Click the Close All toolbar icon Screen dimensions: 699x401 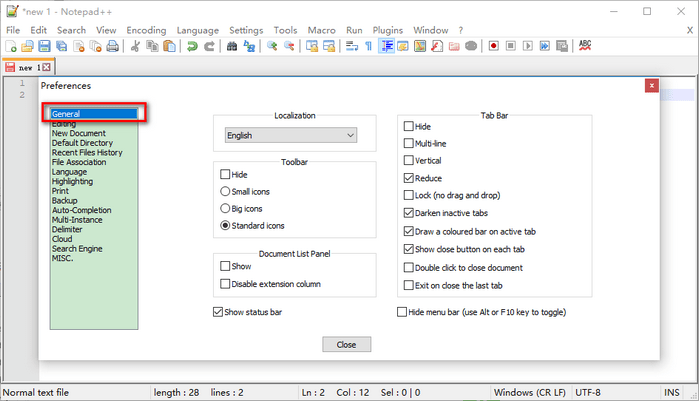click(95, 46)
